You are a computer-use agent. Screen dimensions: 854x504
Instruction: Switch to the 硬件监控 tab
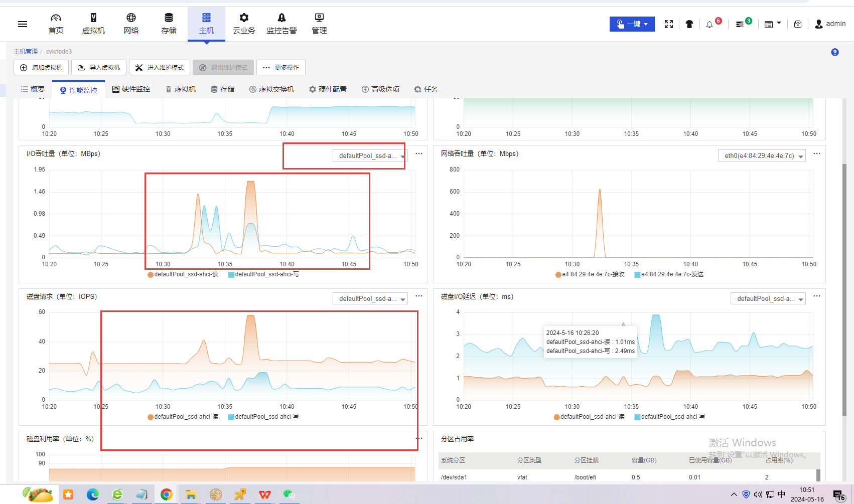point(131,89)
